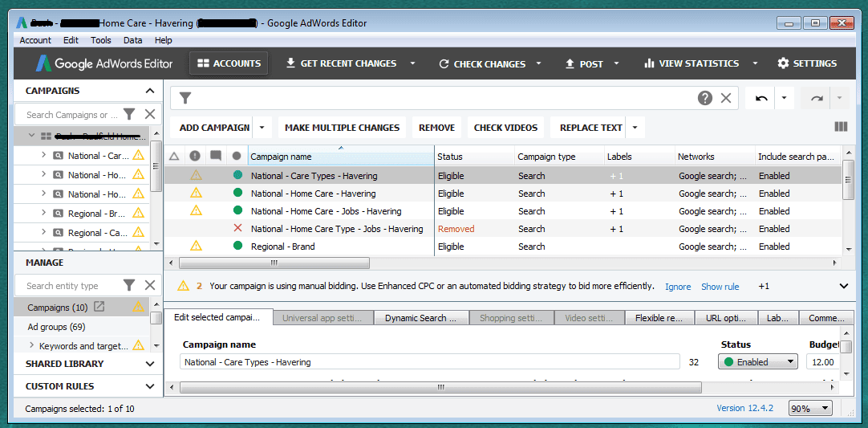Sort by the warning triangle column header
This screenshot has height=428, width=868.
(174, 157)
